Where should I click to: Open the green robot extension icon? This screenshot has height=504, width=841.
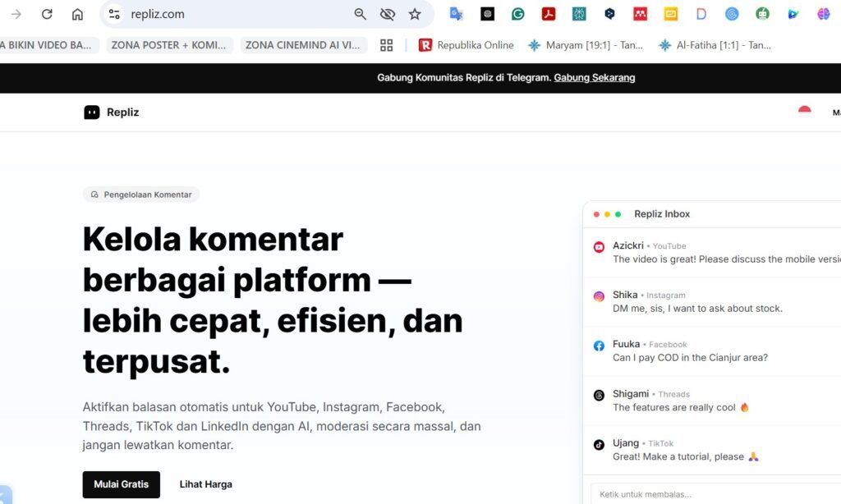762,14
